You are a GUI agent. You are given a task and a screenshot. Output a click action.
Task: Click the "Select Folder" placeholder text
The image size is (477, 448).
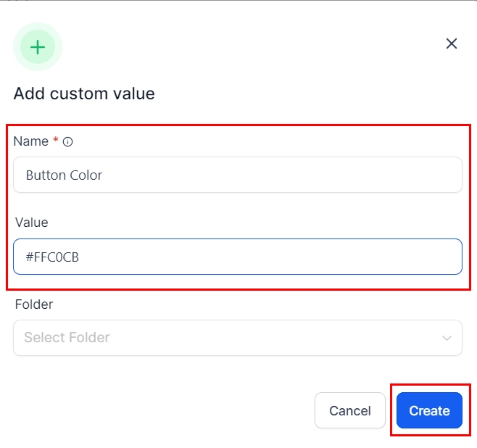click(x=67, y=338)
